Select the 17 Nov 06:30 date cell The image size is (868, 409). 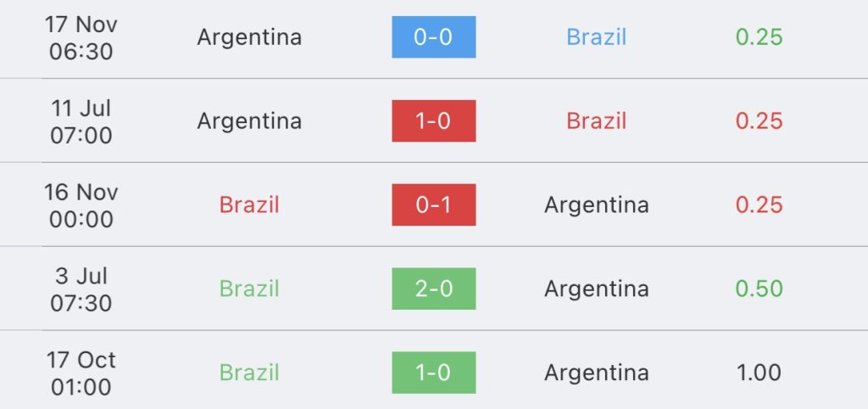coord(81,37)
